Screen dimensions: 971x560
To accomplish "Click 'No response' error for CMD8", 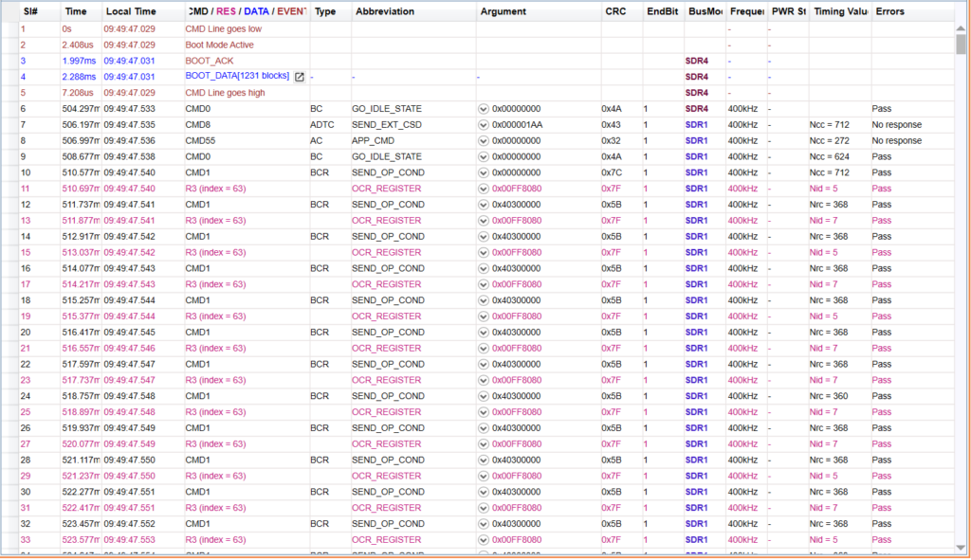I will point(897,125).
